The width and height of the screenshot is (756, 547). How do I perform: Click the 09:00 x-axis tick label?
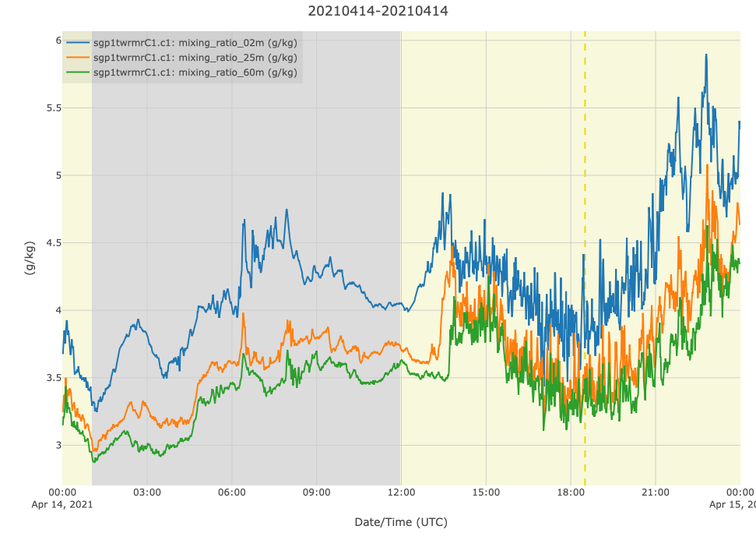[316, 492]
